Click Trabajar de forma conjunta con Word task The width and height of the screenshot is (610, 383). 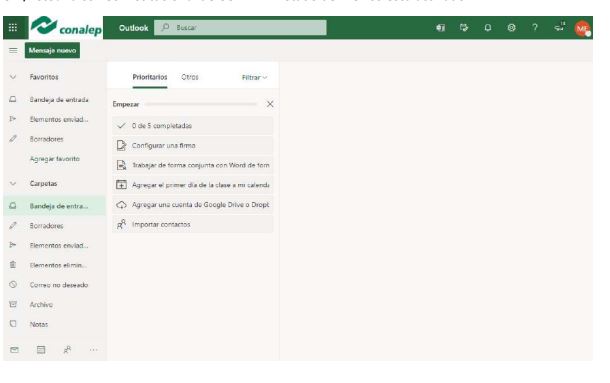tap(193, 165)
